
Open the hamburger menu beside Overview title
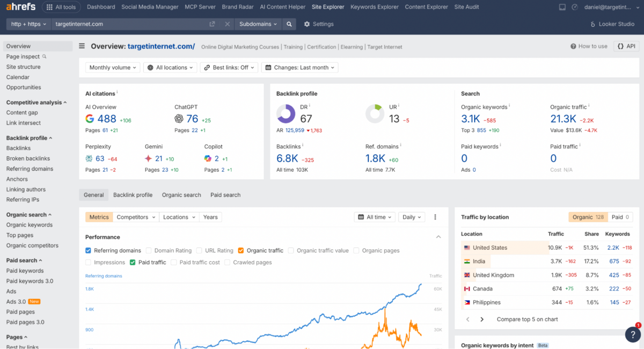pyautogui.click(x=82, y=46)
